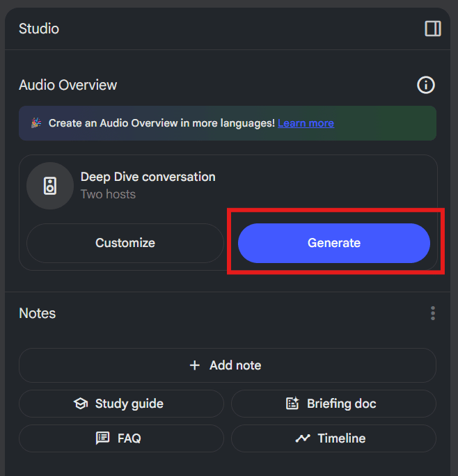Click the Two hosts subtitle text

coord(108,194)
